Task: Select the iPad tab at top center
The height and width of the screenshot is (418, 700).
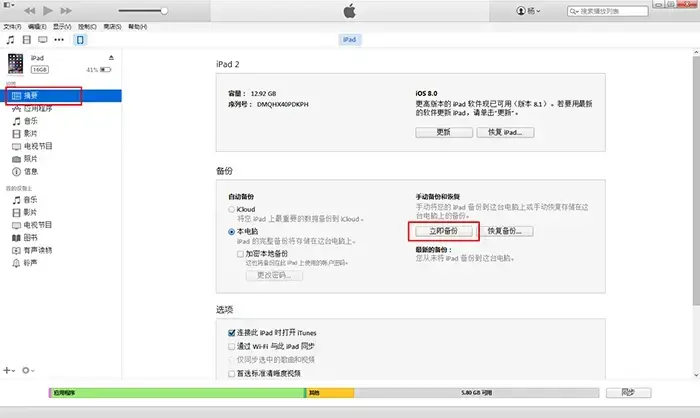Action: click(x=350, y=40)
